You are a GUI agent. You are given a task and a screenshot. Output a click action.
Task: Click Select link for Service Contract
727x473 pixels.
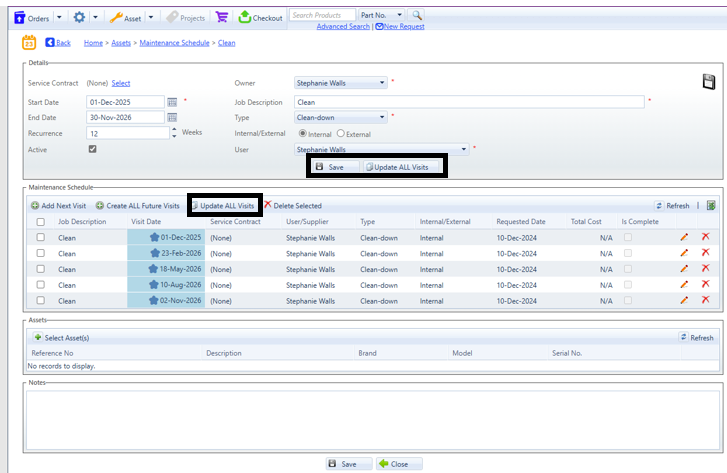point(121,83)
